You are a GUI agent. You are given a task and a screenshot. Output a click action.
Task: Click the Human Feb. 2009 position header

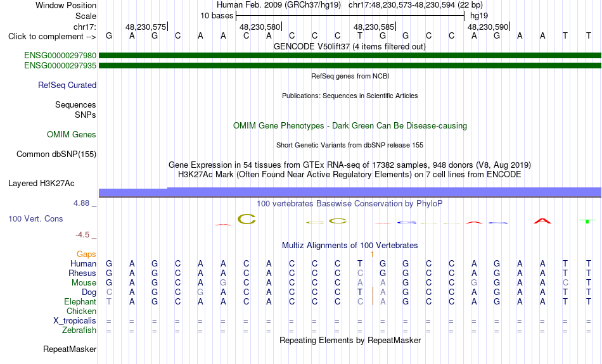coord(350,5)
